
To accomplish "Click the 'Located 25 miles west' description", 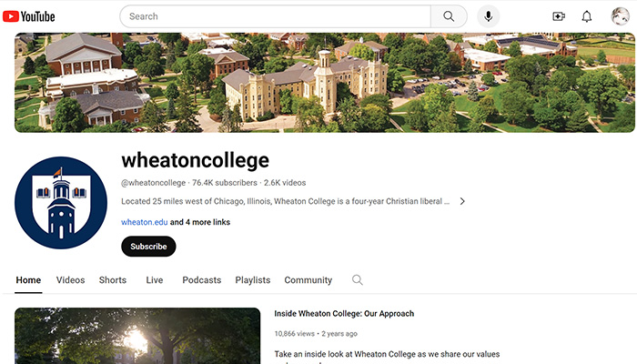I will click(x=285, y=201).
